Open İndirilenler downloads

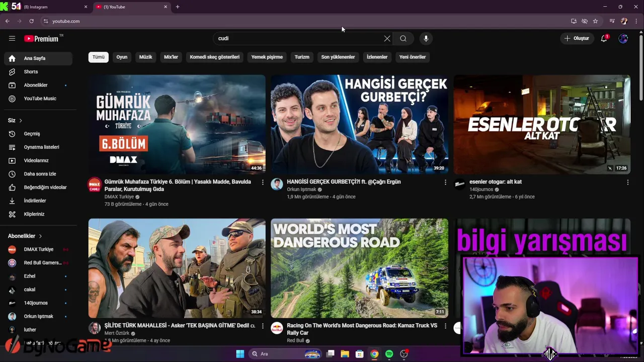tap(38, 201)
